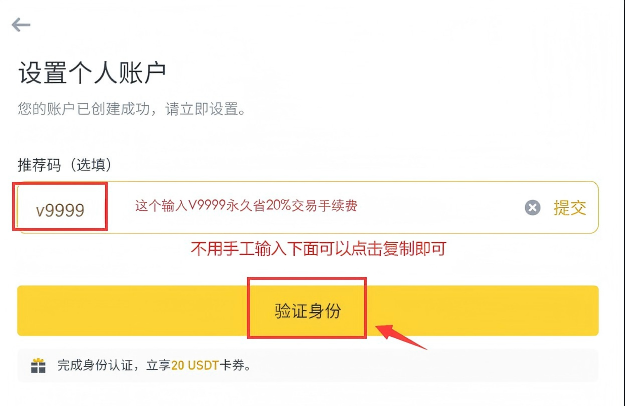The height and width of the screenshot is (406, 625).
Task: Submit the referral code via 提交
Action: coord(570,208)
